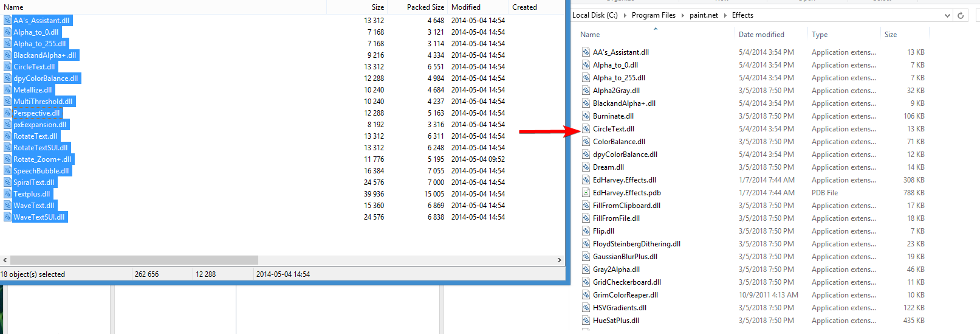980x334 pixels.
Task: Click Burninate.dll icon in Explorer window
Action: click(x=586, y=116)
